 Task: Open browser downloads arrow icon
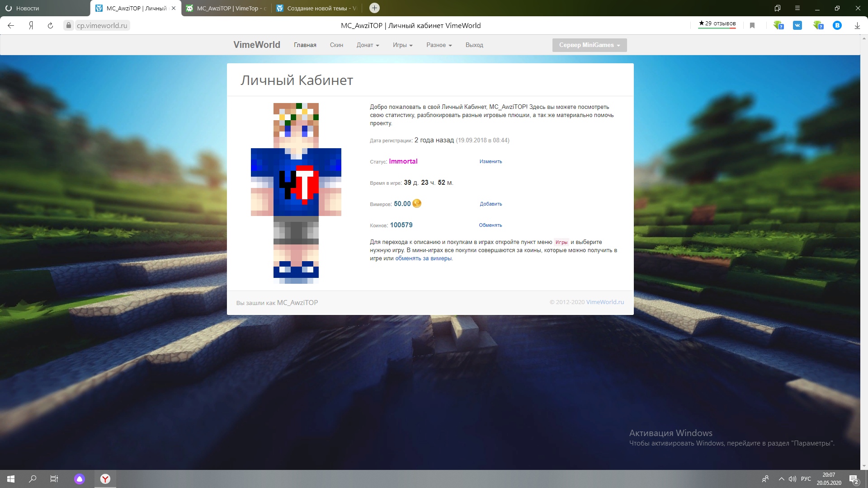point(857,26)
